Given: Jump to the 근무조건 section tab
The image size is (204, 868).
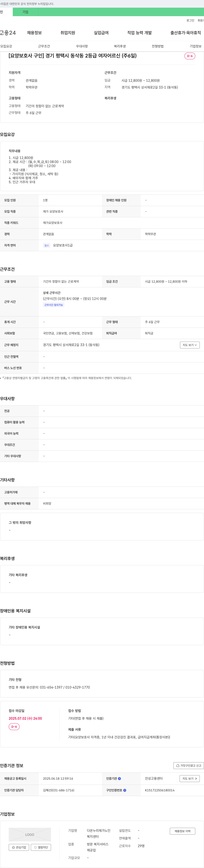Looking at the screenshot, I should 44,46.
